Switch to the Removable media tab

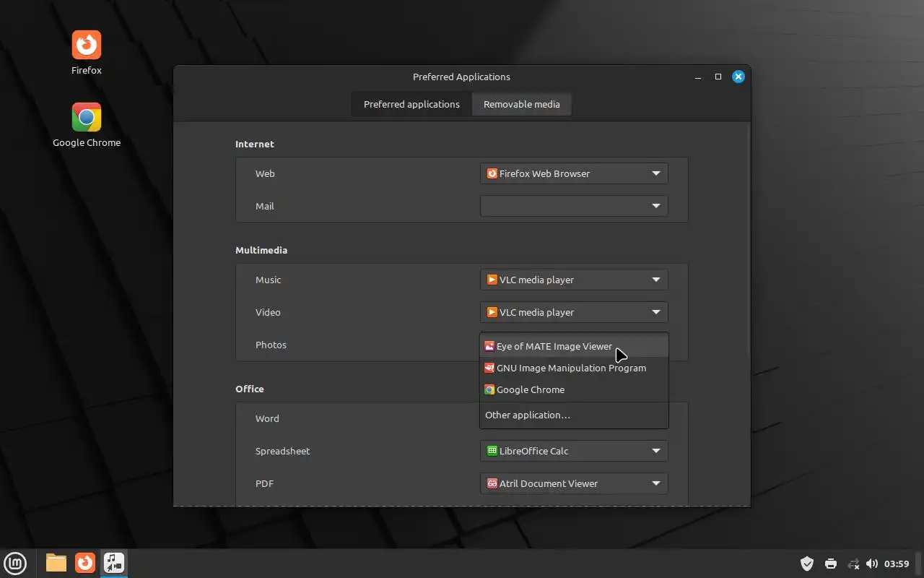coord(522,104)
